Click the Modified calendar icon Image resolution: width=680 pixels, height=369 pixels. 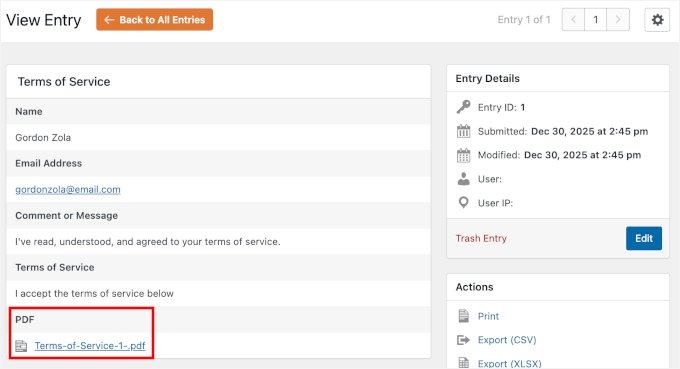[x=463, y=155]
